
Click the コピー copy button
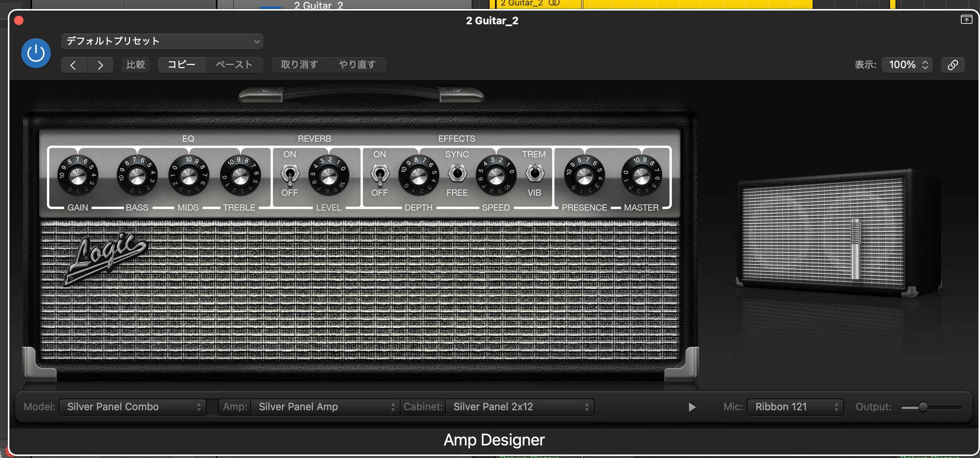pyautogui.click(x=181, y=65)
